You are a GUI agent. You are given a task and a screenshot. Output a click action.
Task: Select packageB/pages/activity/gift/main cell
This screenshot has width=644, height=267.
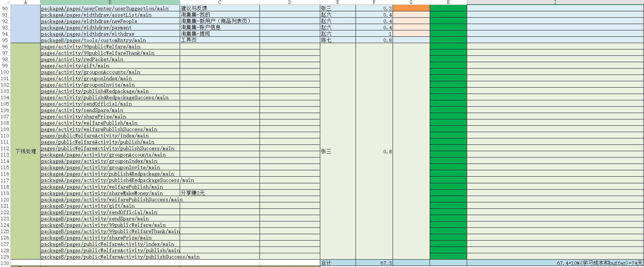[x=110, y=206]
